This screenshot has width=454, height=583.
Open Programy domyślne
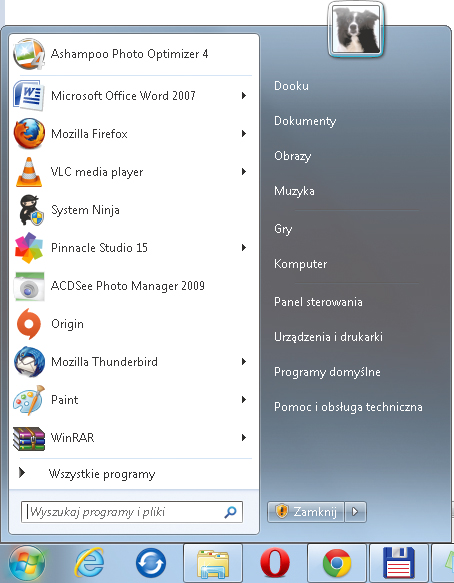pyautogui.click(x=327, y=372)
